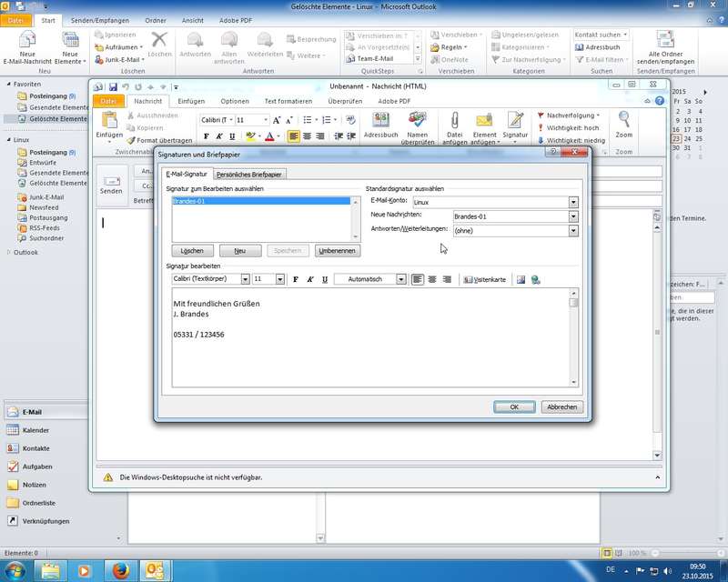Open Regeln dropdown in Outlook ribbon

coord(449,47)
